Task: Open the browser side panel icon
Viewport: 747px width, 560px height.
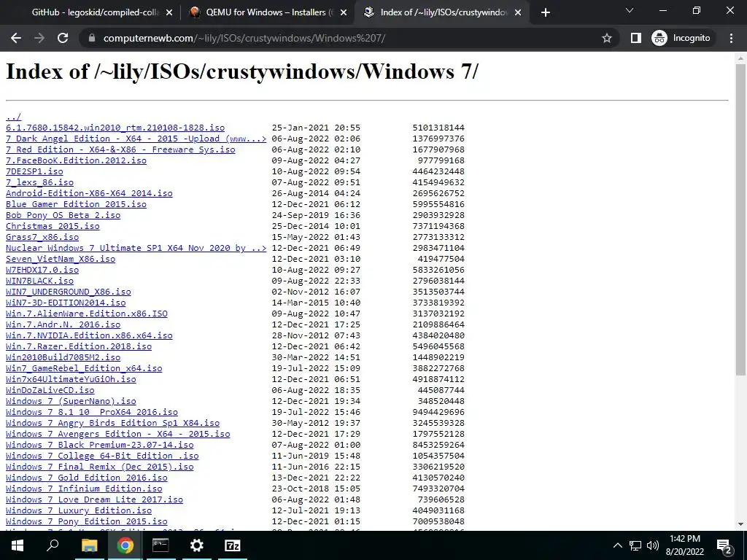Action: [x=636, y=38]
